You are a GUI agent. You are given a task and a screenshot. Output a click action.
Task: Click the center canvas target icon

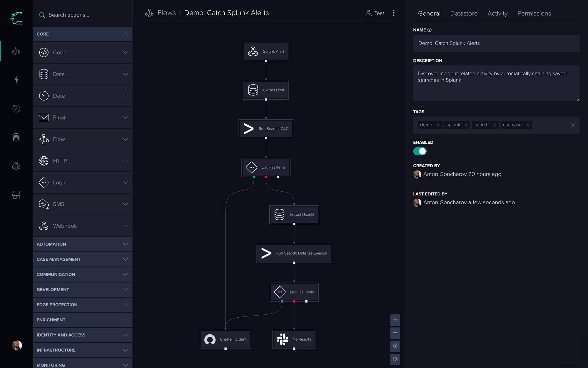(x=395, y=346)
